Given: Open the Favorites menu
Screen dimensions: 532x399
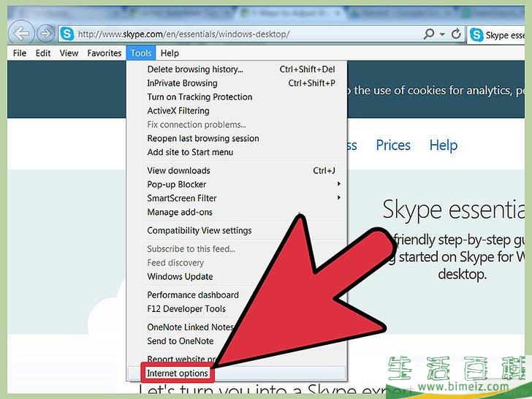Looking at the screenshot, I should (104, 53).
